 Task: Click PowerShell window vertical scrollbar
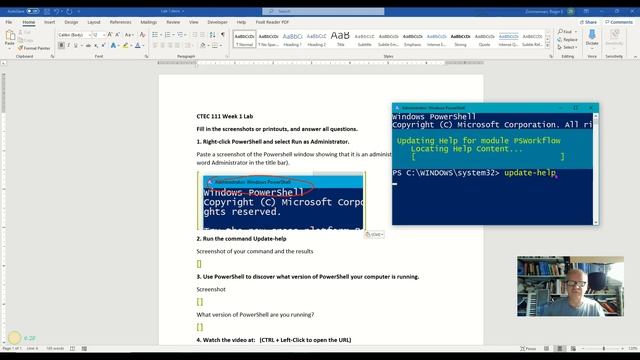(596, 169)
